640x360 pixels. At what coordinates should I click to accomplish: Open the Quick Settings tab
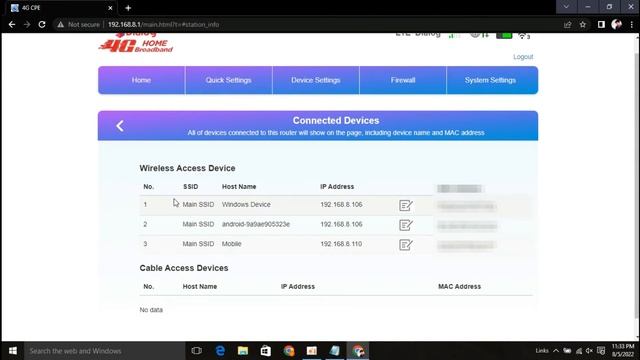tap(229, 80)
